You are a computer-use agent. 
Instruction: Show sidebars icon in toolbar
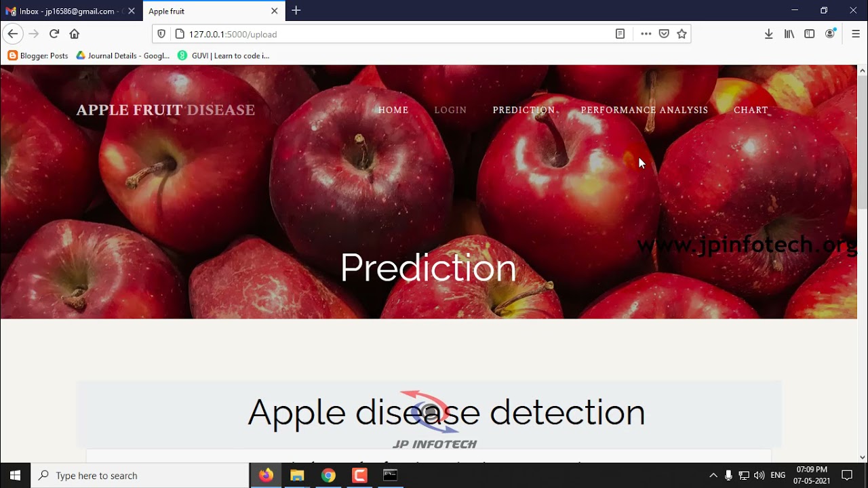coord(810,34)
